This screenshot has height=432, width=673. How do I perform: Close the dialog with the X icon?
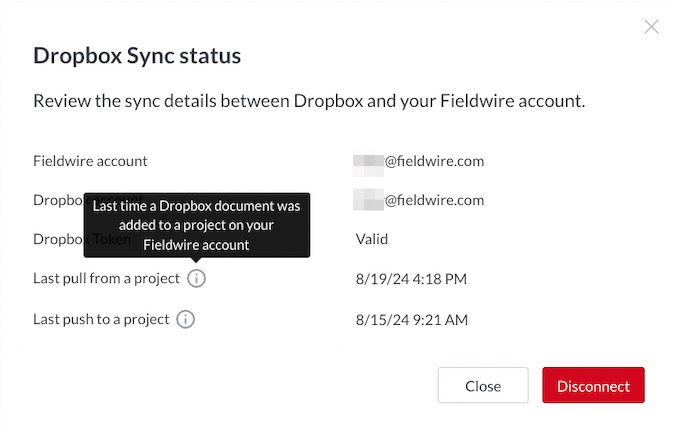pos(651,27)
